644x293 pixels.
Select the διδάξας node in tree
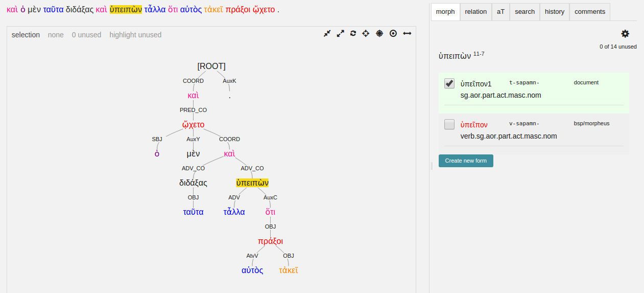[193, 183]
